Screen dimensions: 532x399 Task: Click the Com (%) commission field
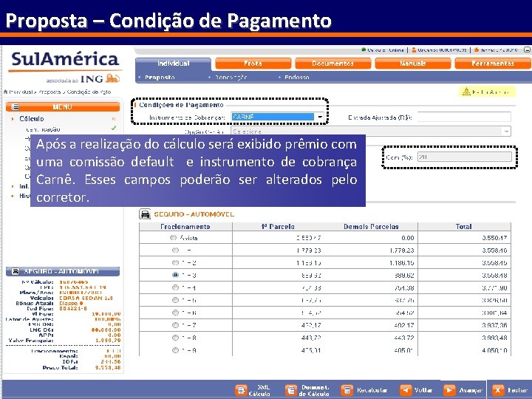coord(465,157)
